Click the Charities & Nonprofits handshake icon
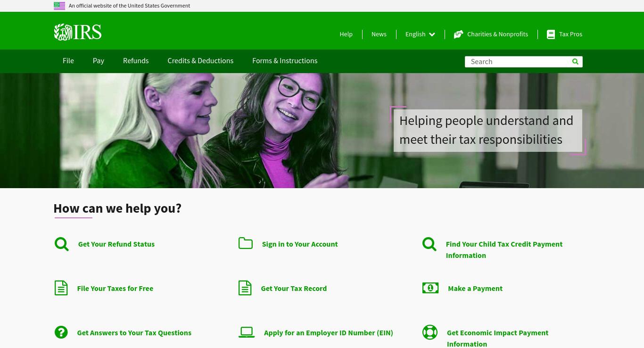The height and width of the screenshot is (348, 644). click(458, 34)
